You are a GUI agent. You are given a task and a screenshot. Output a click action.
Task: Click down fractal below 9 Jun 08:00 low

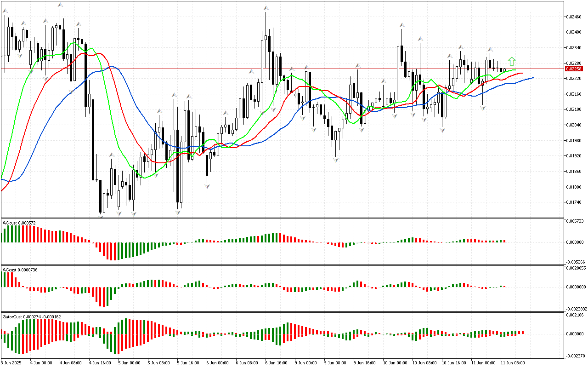click(x=336, y=160)
